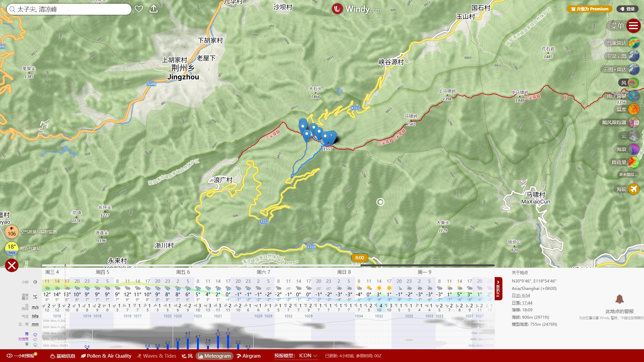Toggle wind unit m/s in forecast table
The height and width of the screenshot is (362, 644).
coord(35,307)
